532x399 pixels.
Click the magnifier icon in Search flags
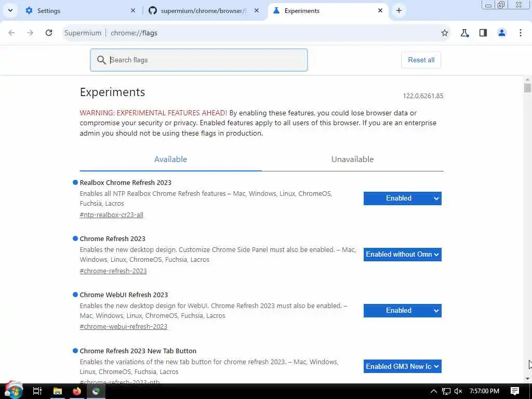pyautogui.click(x=101, y=60)
